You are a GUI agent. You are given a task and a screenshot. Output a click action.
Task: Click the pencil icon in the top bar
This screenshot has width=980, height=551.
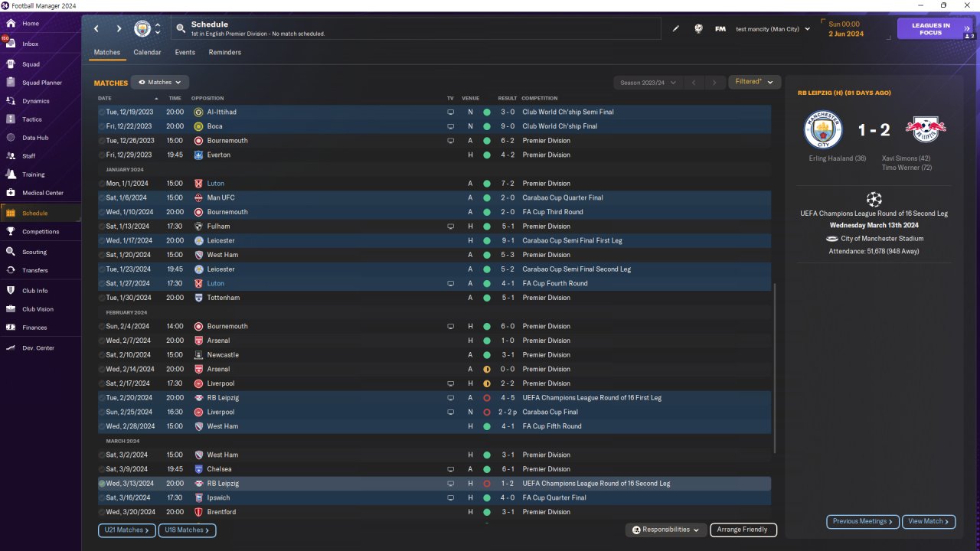click(x=676, y=29)
